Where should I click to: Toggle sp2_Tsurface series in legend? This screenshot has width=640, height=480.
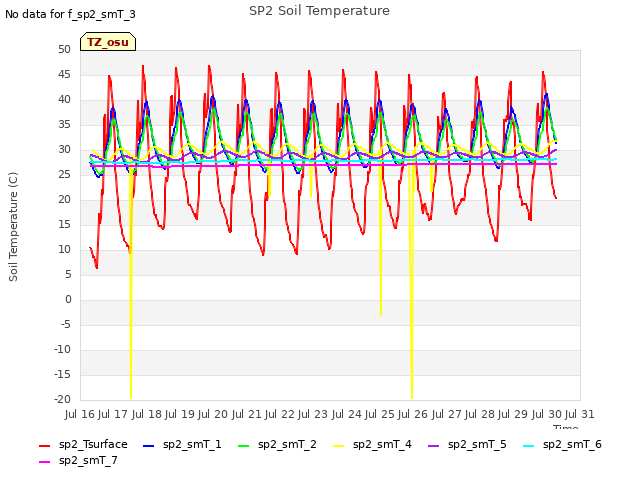[83, 444]
